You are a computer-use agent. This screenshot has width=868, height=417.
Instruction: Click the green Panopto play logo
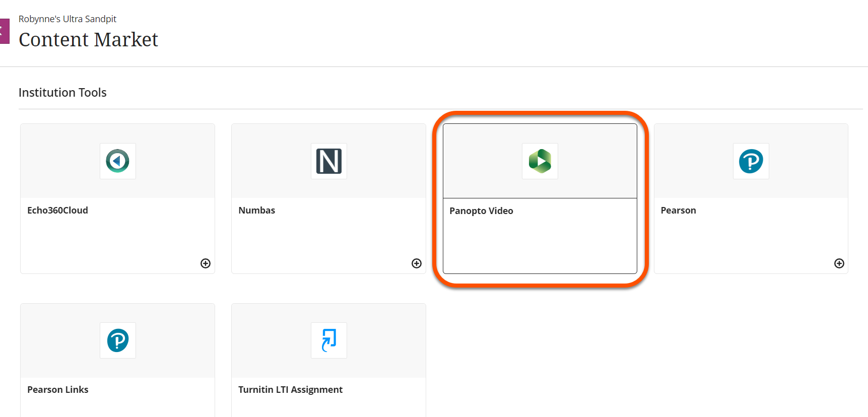[x=540, y=161]
